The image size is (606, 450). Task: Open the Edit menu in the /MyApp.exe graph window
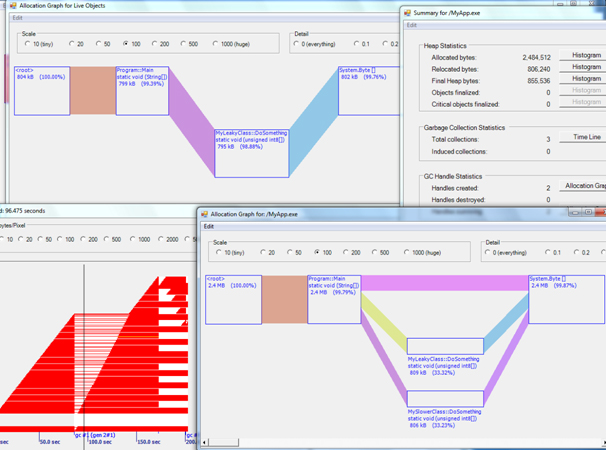coord(208,226)
